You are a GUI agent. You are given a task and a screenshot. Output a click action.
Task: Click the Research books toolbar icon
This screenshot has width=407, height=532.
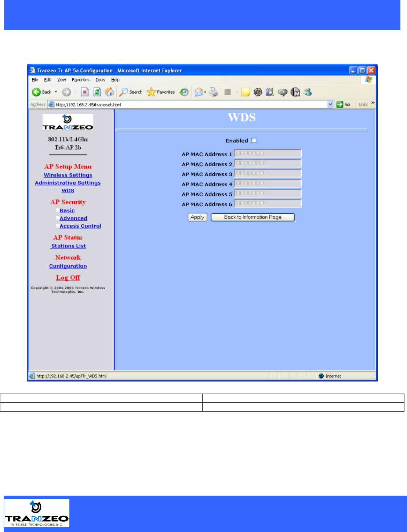tap(270, 92)
